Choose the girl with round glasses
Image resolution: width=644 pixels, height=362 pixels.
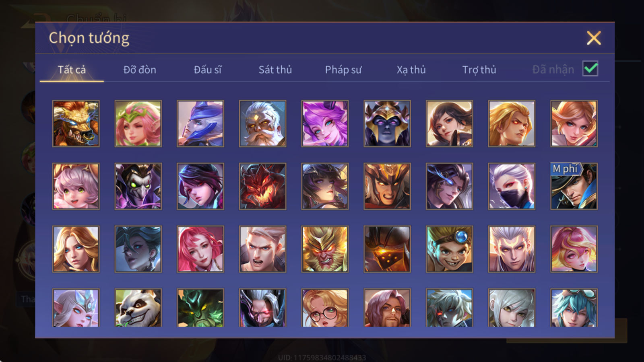pyautogui.click(x=325, y=308)
